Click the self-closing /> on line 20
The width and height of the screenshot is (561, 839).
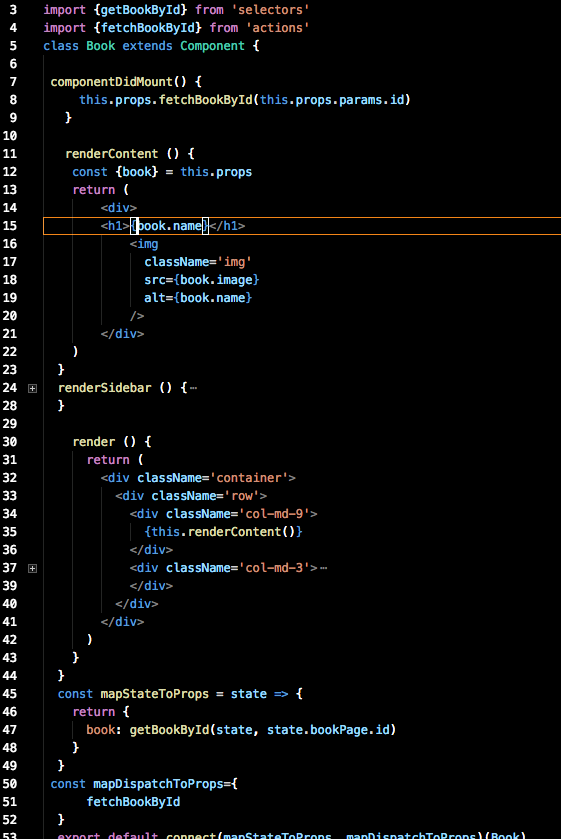click(137, 316)
